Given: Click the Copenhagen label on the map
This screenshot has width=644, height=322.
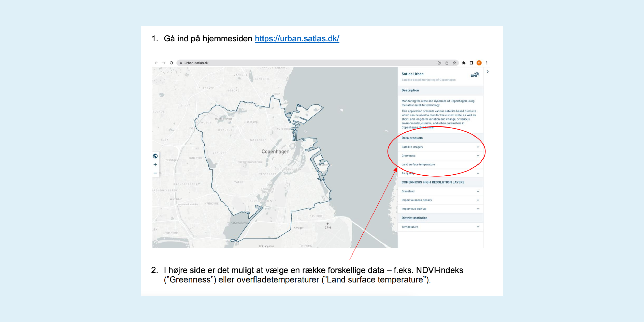Looking at the screenshot, I should coord(275,152).
